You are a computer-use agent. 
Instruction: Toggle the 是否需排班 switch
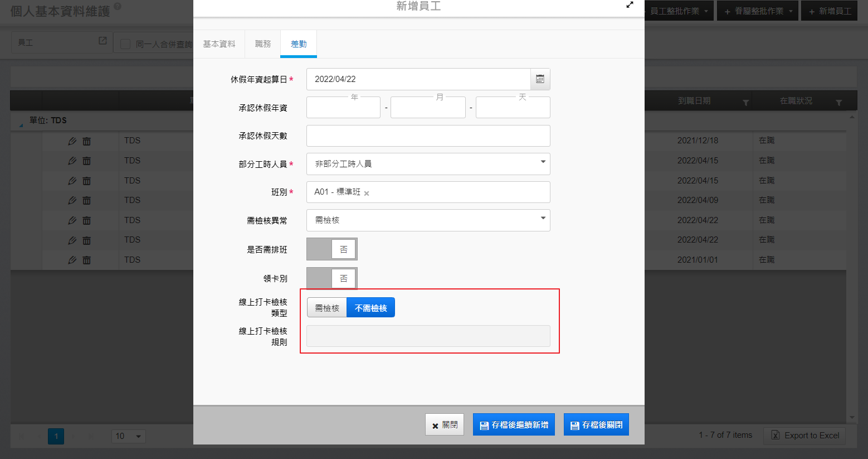click(x=331, y=249)
